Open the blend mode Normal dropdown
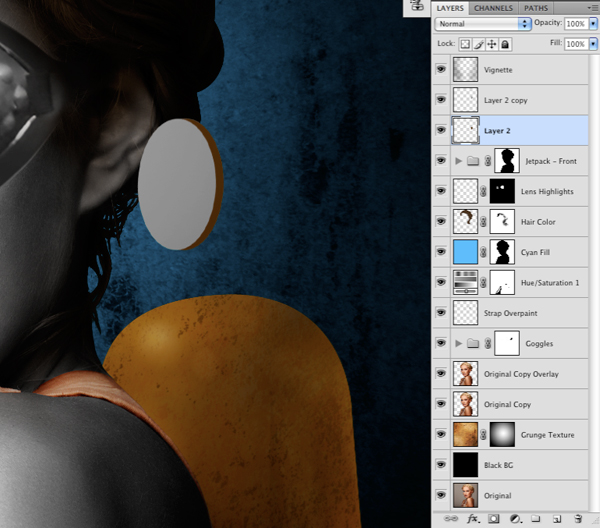600x528 pixels. click(x=483, y=24)
